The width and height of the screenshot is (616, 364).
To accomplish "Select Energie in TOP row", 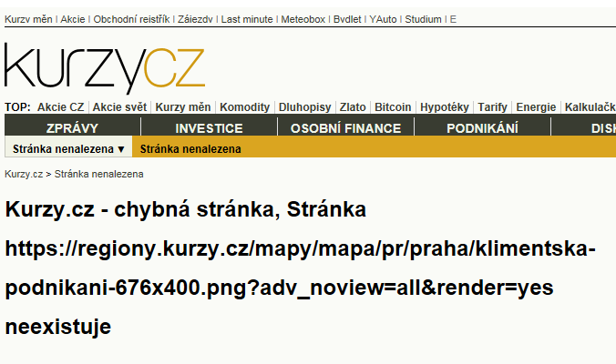I will click(536, 107).
